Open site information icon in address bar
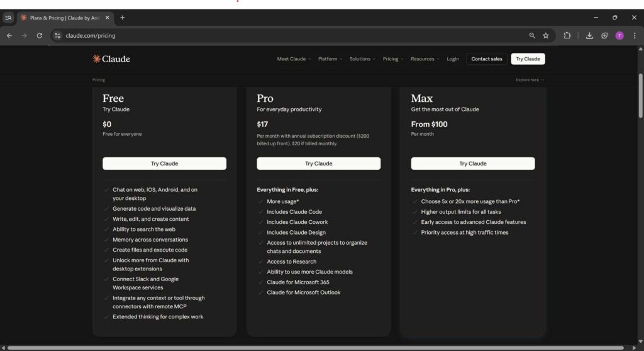The width and height of the screenshot is (644, 351). [57, 36]
